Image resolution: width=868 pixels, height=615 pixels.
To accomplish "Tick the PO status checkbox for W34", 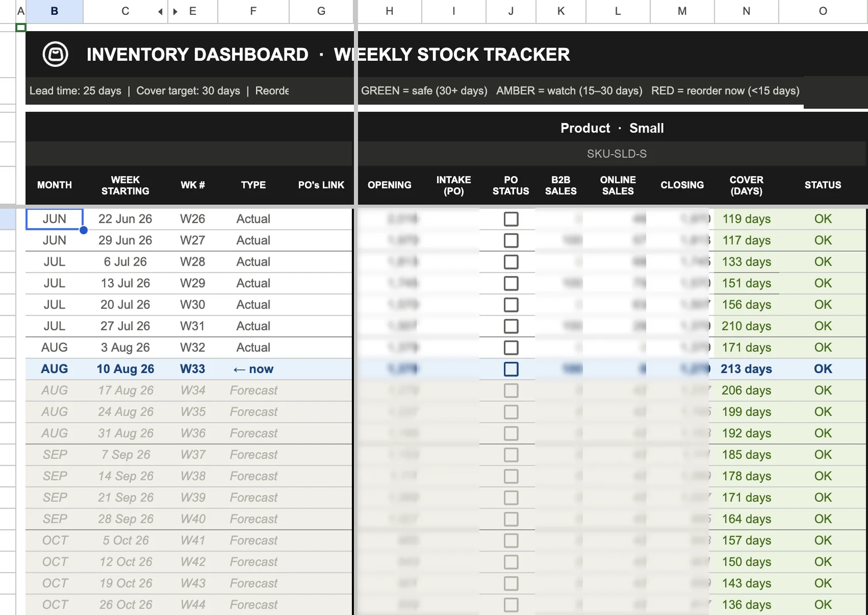I will click(x=511, y=391).
